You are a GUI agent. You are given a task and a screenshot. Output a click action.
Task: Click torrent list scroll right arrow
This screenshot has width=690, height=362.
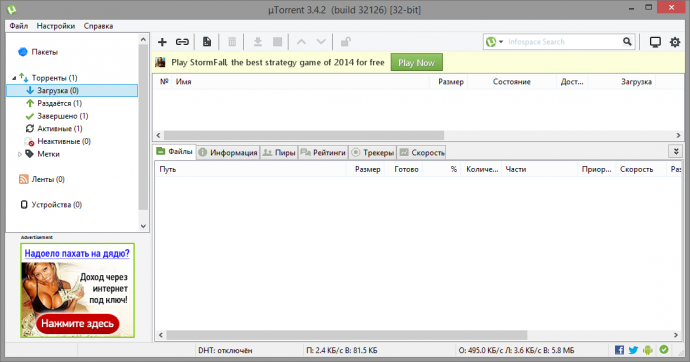[678, 135]
